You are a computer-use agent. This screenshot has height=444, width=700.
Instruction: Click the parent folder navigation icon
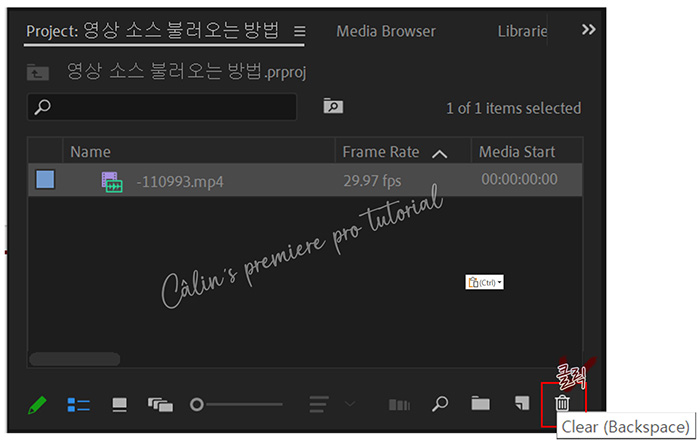pos(38,72)
